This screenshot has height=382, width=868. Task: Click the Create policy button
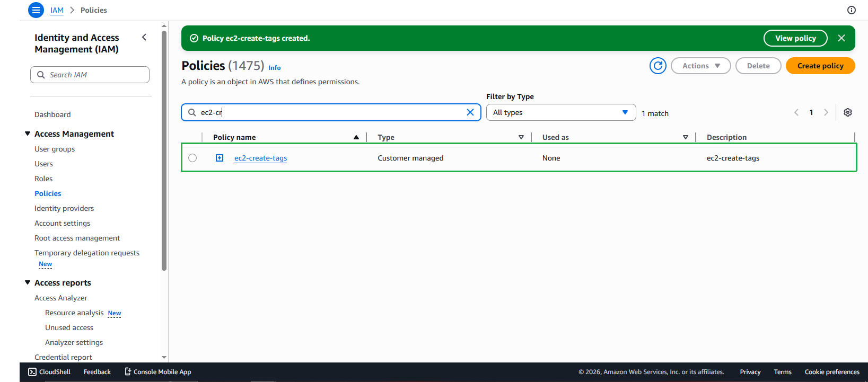tap(820, 66)
